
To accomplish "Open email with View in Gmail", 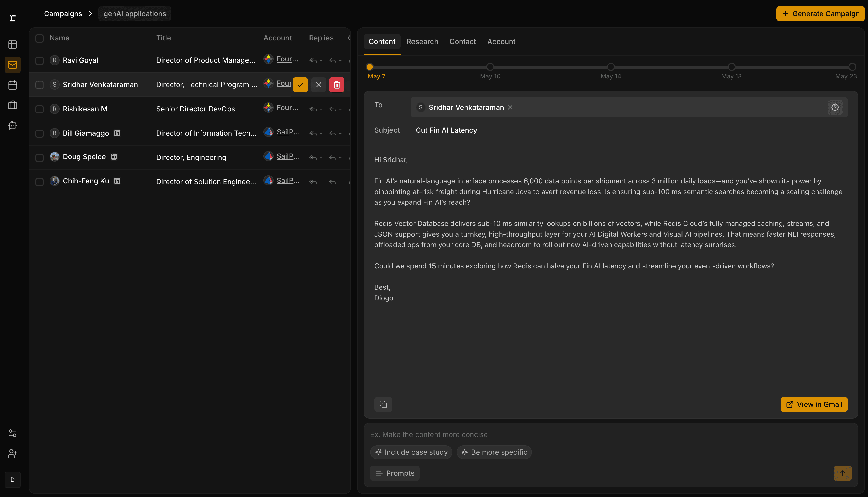I will (x=814, y=404).
